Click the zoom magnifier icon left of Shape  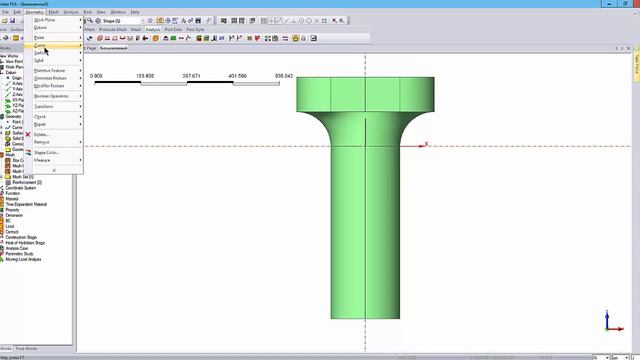[x=90, y=20]
